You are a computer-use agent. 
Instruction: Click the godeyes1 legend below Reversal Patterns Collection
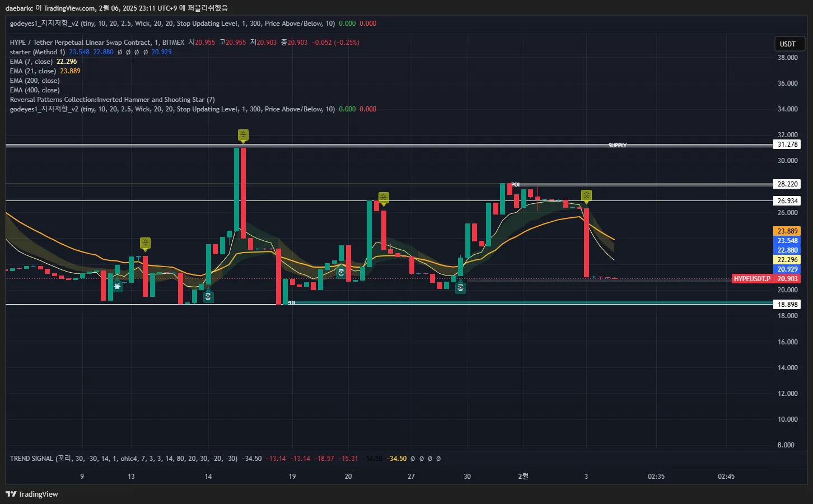coord(172,109)
